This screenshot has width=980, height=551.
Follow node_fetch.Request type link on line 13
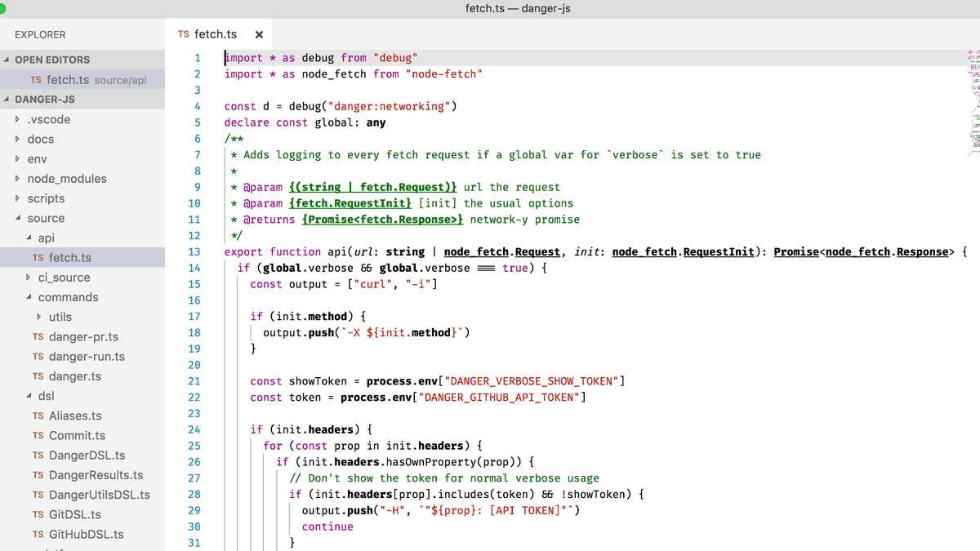502,251
